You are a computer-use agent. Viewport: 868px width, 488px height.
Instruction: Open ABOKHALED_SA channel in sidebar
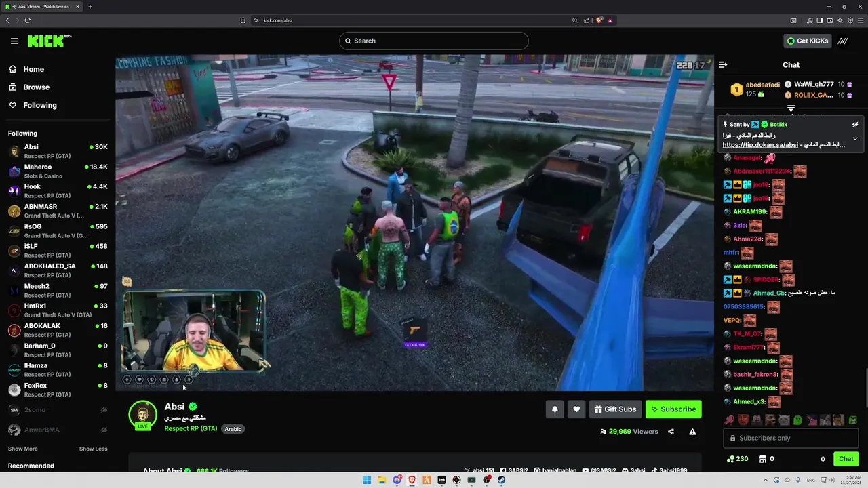(x=58, y=270)
